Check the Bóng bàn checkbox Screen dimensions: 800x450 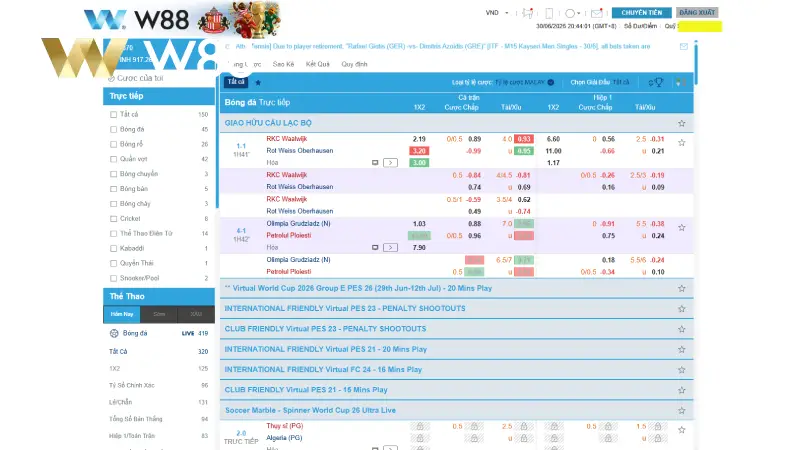113,189
